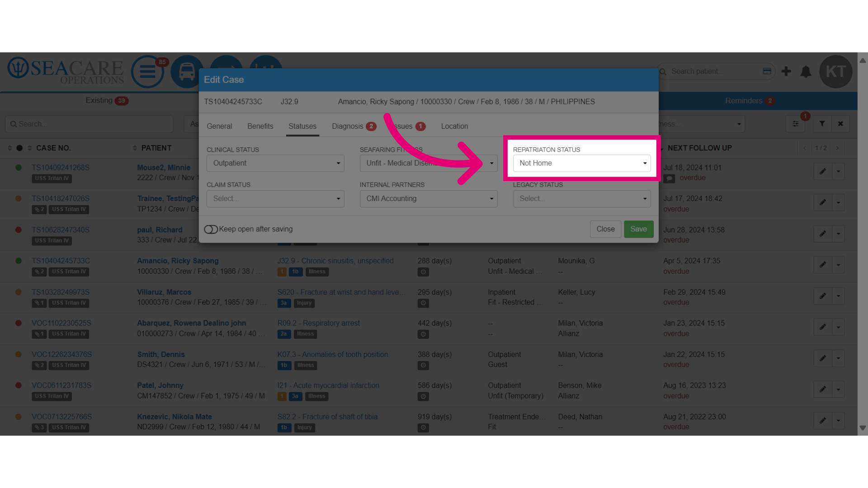
Task: Open the hamburger menu with badge 85
Action: [147, 71]
